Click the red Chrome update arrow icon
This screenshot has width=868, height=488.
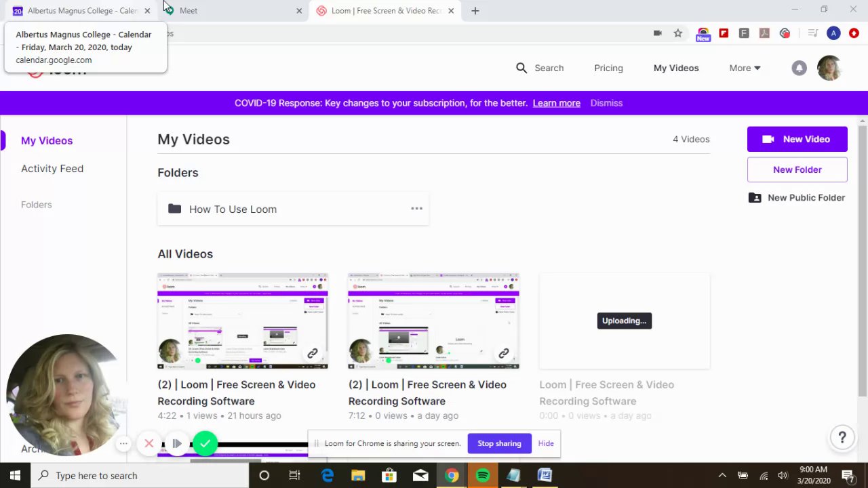coord(854,33)
